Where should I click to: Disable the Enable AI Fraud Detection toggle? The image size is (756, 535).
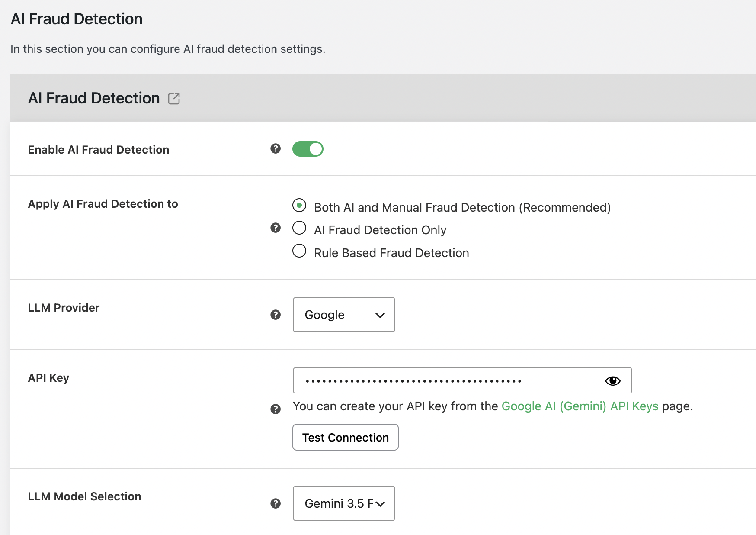coord(308,149)
